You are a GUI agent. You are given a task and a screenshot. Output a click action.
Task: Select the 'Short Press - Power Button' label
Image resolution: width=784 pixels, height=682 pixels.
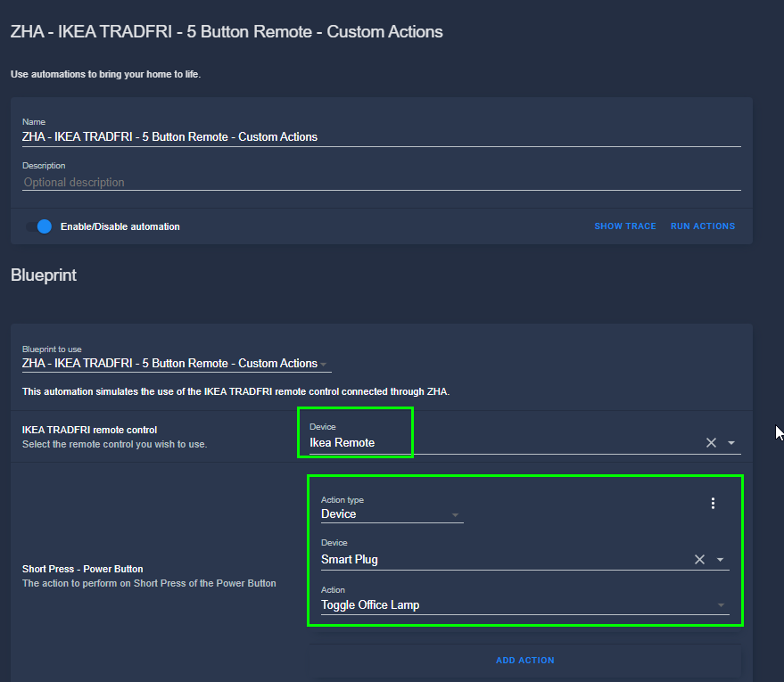(x=82, y=569)
